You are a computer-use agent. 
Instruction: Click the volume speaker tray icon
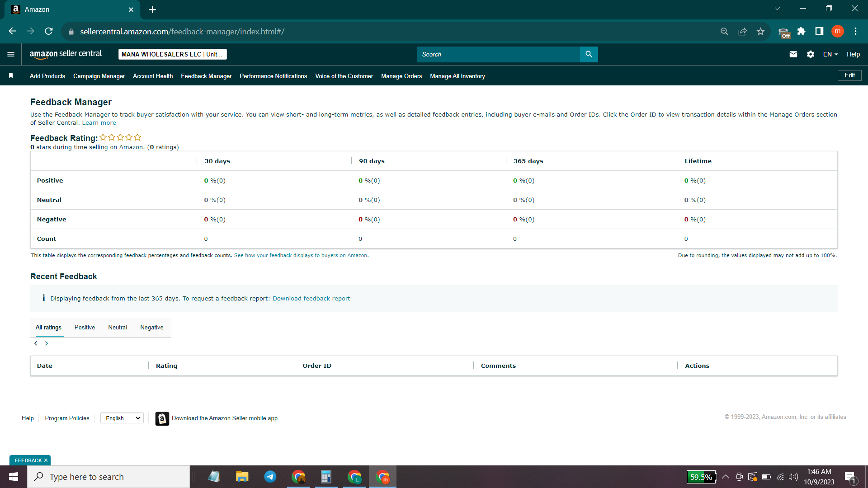(x=793, y=477)
